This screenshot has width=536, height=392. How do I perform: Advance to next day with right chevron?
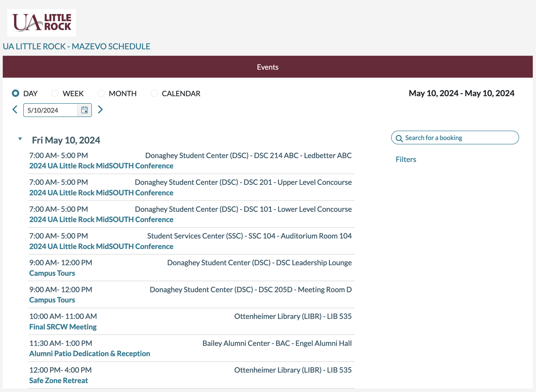pyautogui.click(x=100, y=110)
